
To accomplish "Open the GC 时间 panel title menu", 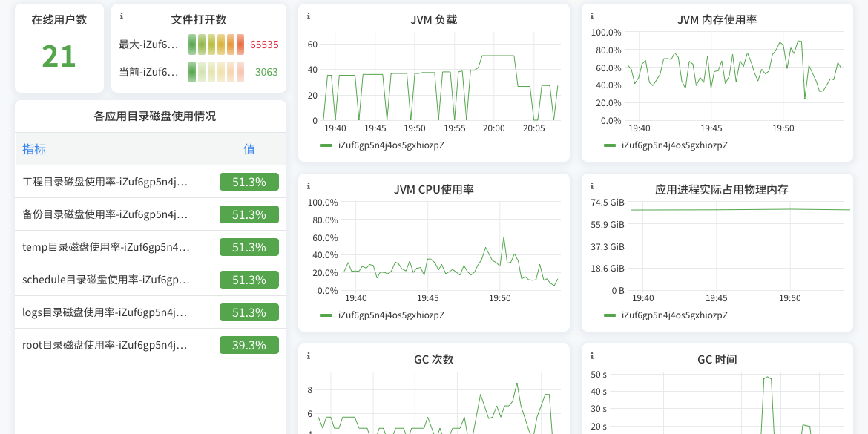I will click(x=717, y=358).
